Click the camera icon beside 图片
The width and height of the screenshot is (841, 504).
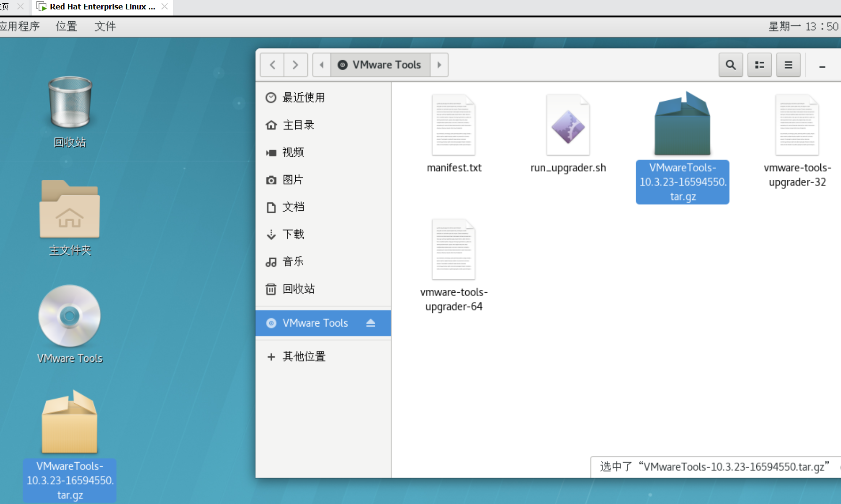[x=271, y=180]
